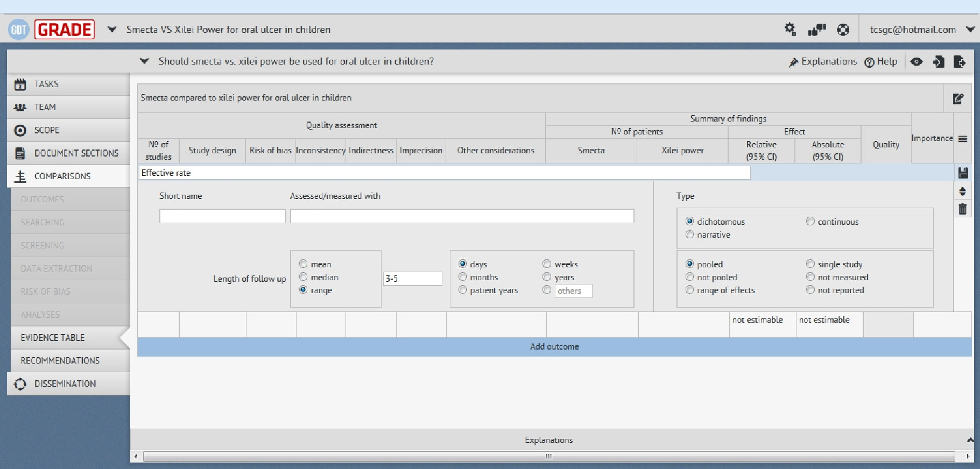Expand the project dropdown arrow beside GRADE
This screenshot has height=469, width=980.
(x=112, y=30)
